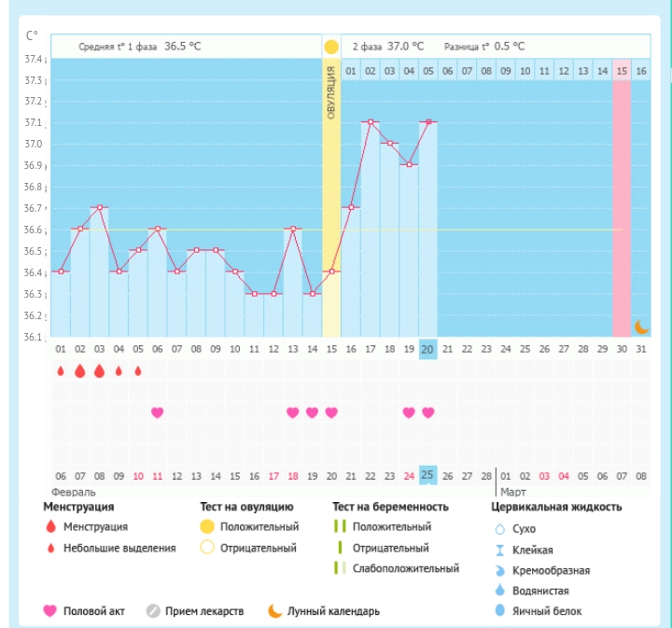Select the intercourse heart on cycle day 20
This screenshot has width=672, height=628.
point(428,412)
